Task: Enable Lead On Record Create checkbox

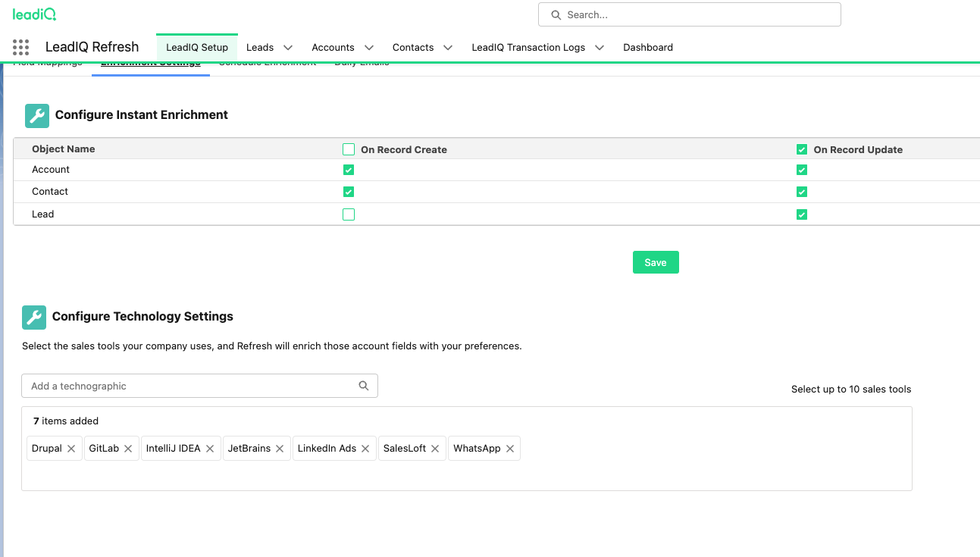Action: (x=349, y=214)
